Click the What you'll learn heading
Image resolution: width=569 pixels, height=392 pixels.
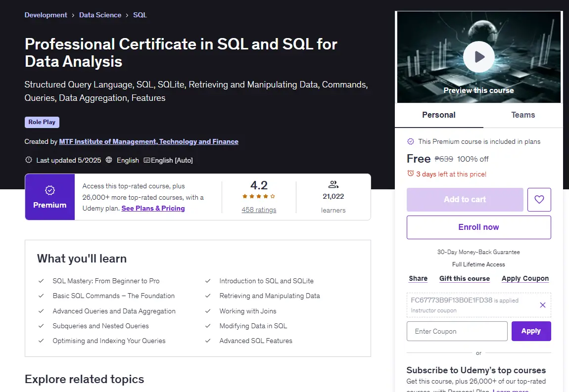pyautogui.click(x=82, y=259)
